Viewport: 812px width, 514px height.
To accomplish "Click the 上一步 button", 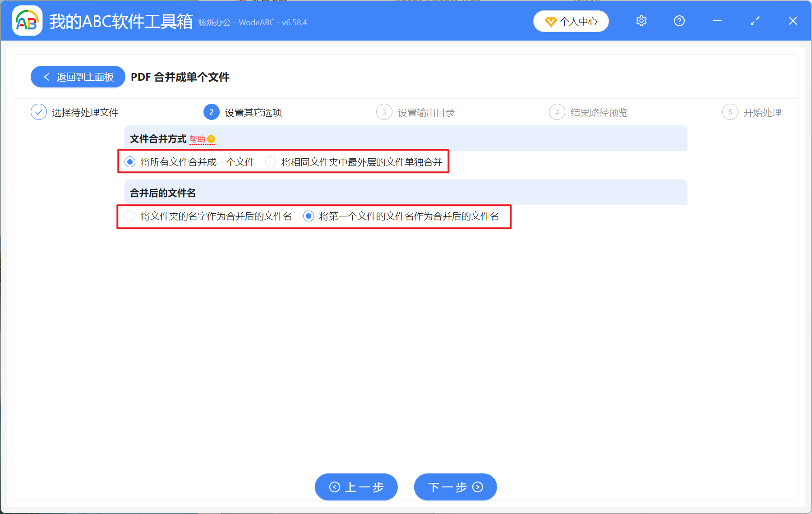I will (356, 487).
